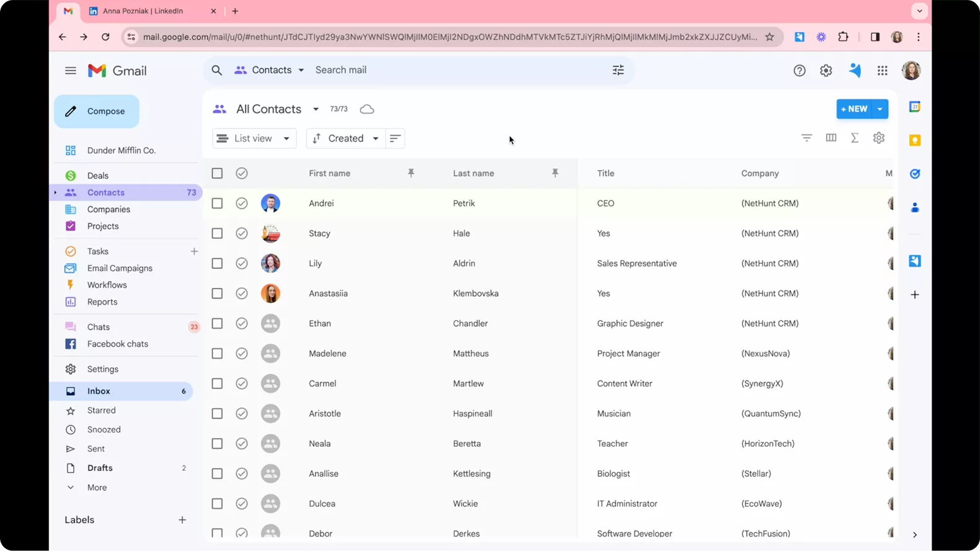Toggle sort order icon beside Created

[x=395, y=138]
